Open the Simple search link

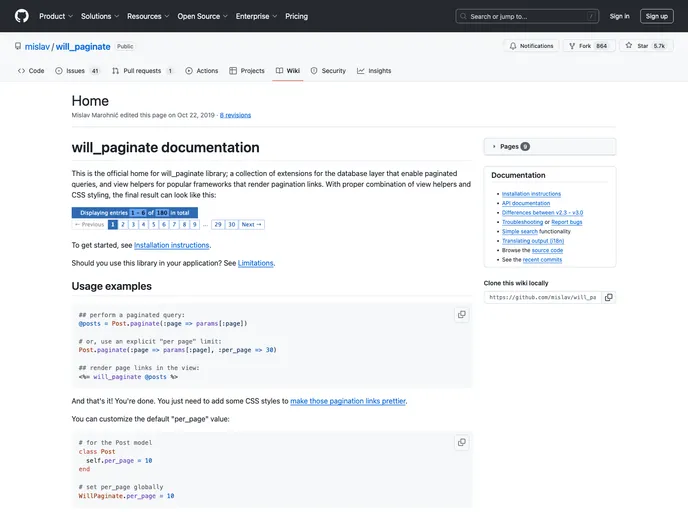520,232
